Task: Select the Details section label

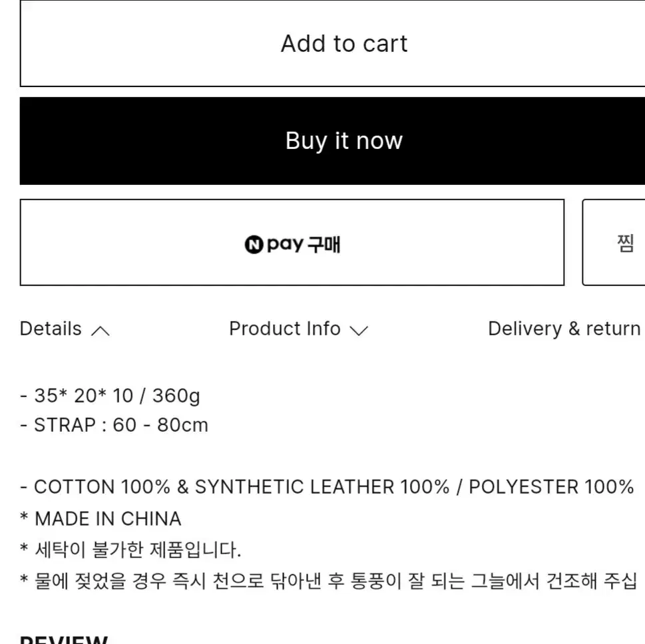Action: (x=51, y=329)
